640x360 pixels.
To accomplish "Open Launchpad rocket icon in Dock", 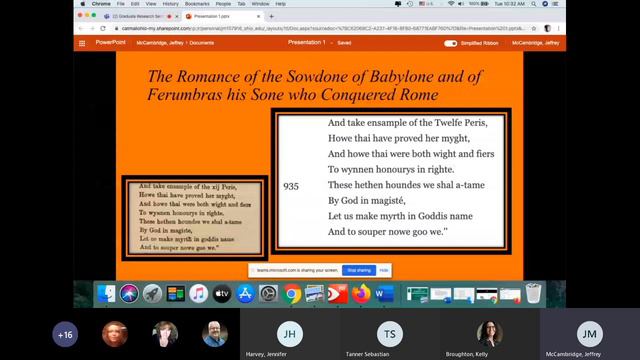I will [152, 294].
